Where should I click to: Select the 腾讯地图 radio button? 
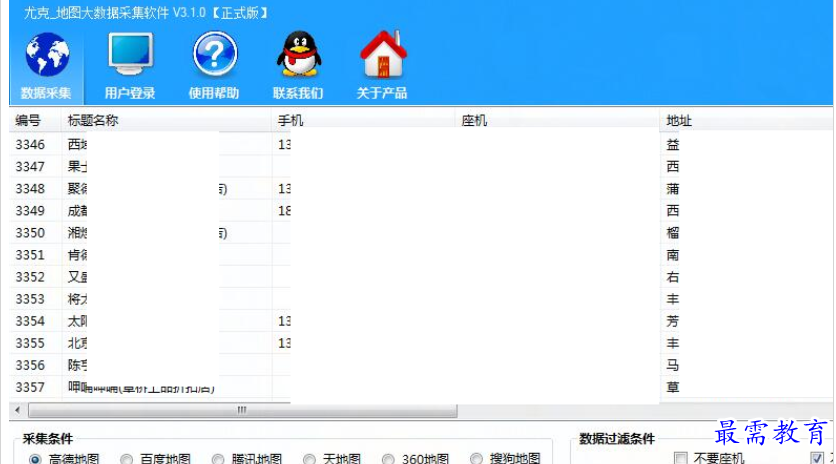coord(218,459)
